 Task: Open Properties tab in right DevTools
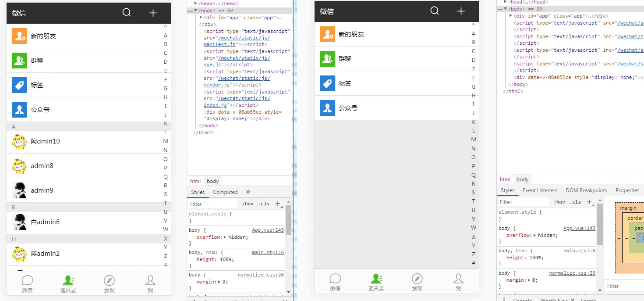[627, 190]
